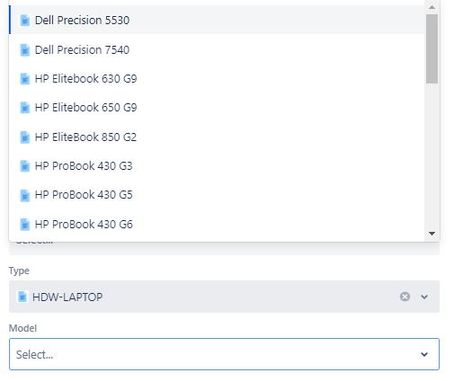Click the icon beside HP EliteBook 850 G2
Image resolution: width=454 pixels, height=381 pixels.
point(25,137)
